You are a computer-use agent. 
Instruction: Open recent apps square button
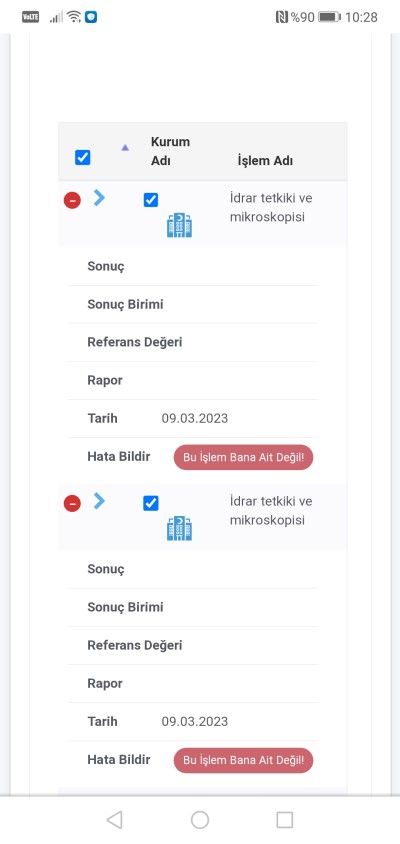(x=284, y=820)
